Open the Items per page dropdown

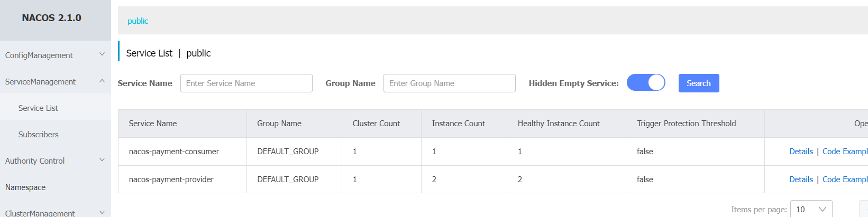tap(811, 209)
